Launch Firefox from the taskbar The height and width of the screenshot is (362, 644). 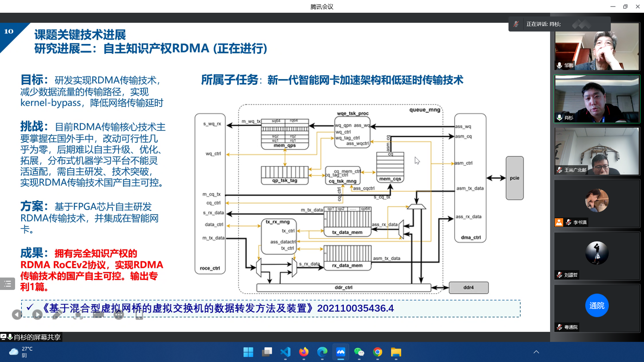coord(304,352)
